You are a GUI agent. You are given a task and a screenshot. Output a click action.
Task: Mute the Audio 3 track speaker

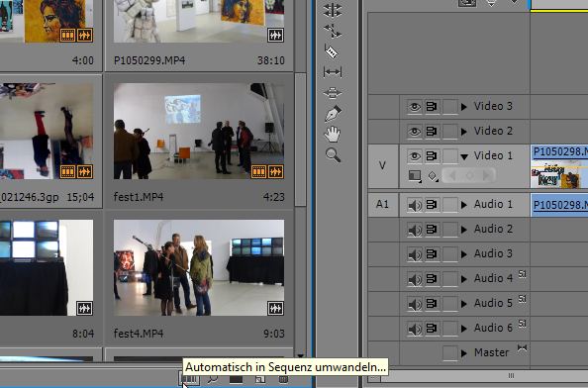click(x=415, y=254)
